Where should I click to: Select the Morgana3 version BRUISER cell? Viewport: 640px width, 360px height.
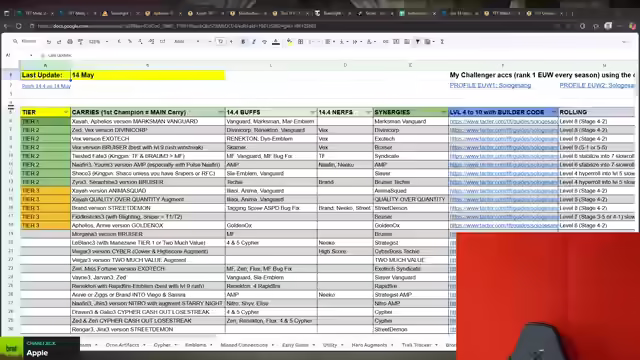pyautogui.click(x=148, y=234)
